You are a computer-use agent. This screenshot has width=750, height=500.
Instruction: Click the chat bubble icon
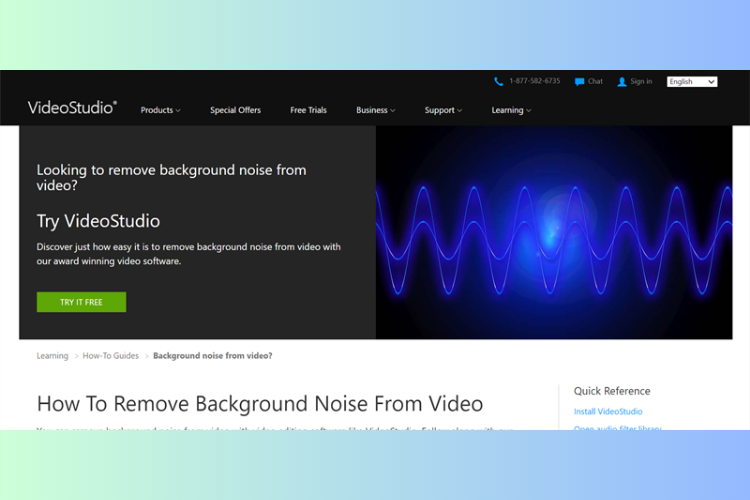[579, 82]
